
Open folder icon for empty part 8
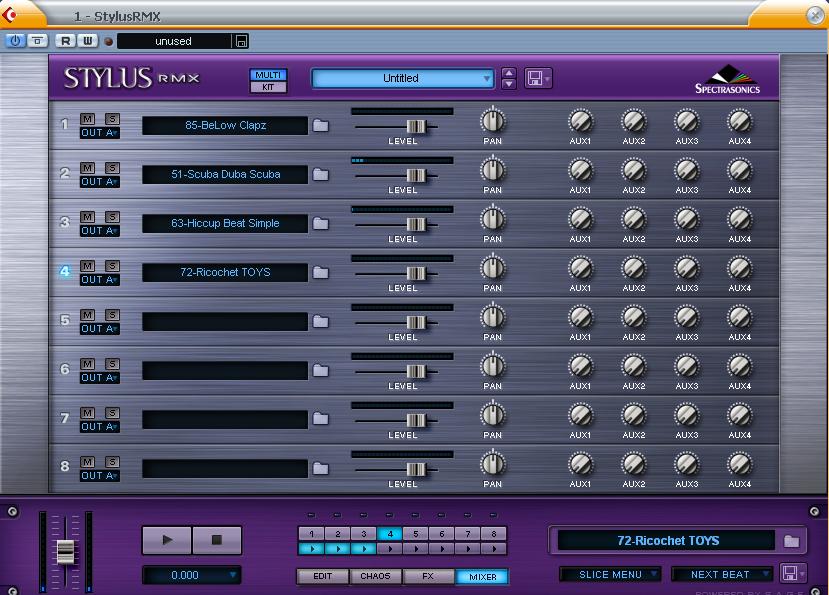coord(320,468)
